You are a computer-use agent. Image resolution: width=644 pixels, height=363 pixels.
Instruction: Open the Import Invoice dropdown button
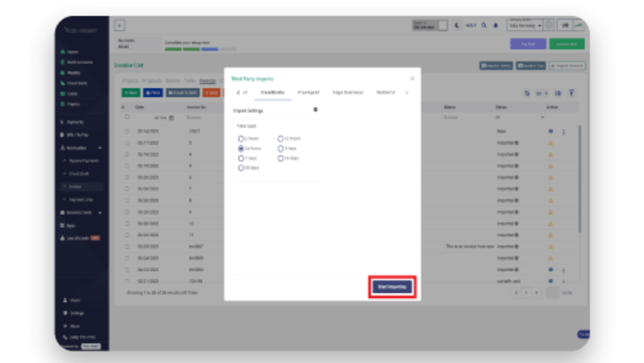point(567,66)
